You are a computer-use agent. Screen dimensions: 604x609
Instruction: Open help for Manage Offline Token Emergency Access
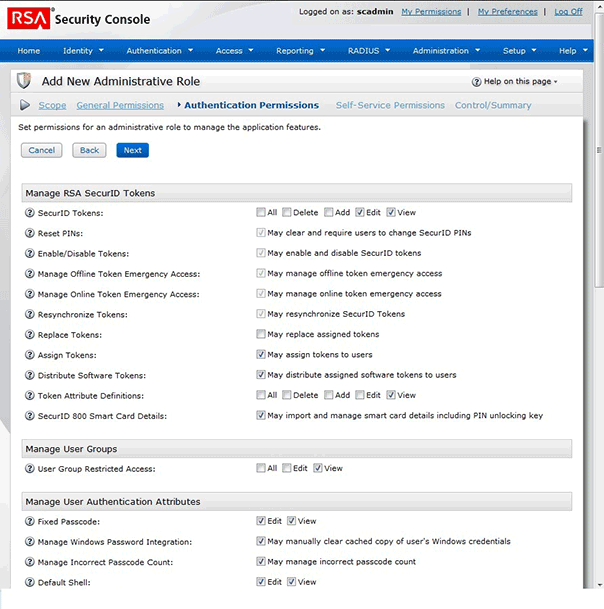[30, 273]
